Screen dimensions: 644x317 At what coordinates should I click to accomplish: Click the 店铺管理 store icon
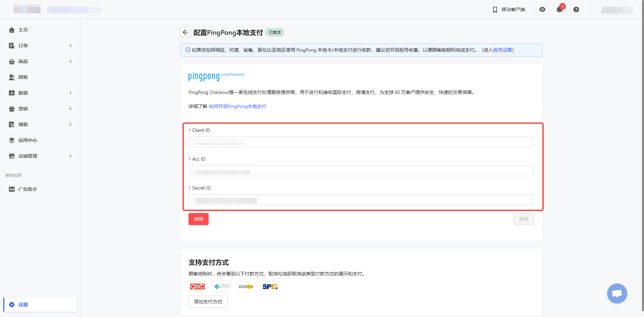point(12,156)
